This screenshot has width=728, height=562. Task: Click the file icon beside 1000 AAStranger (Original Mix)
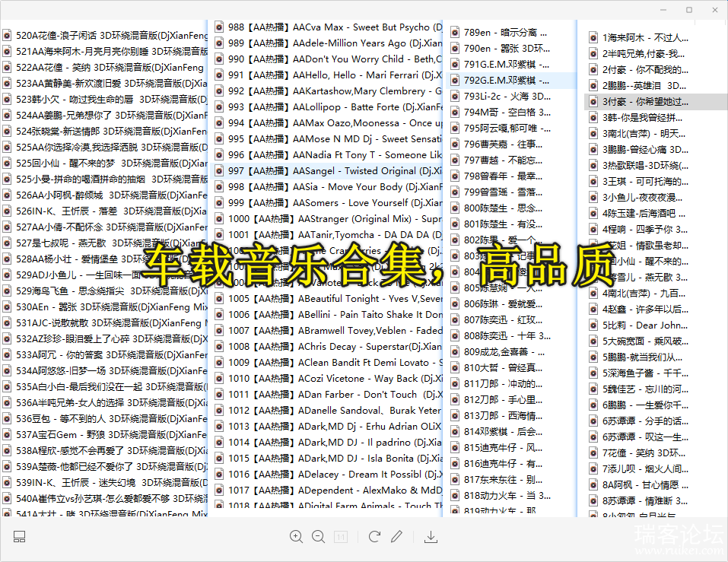(219, 218)
